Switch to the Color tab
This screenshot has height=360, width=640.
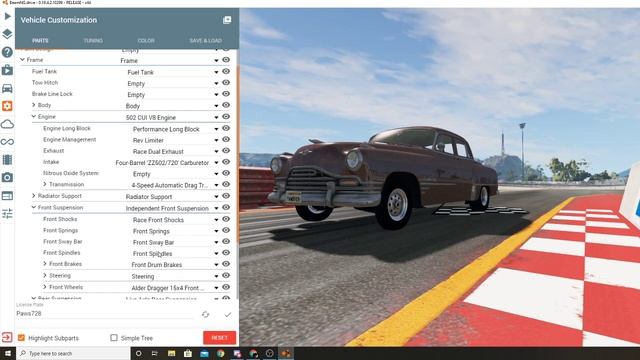pos(146,40)
